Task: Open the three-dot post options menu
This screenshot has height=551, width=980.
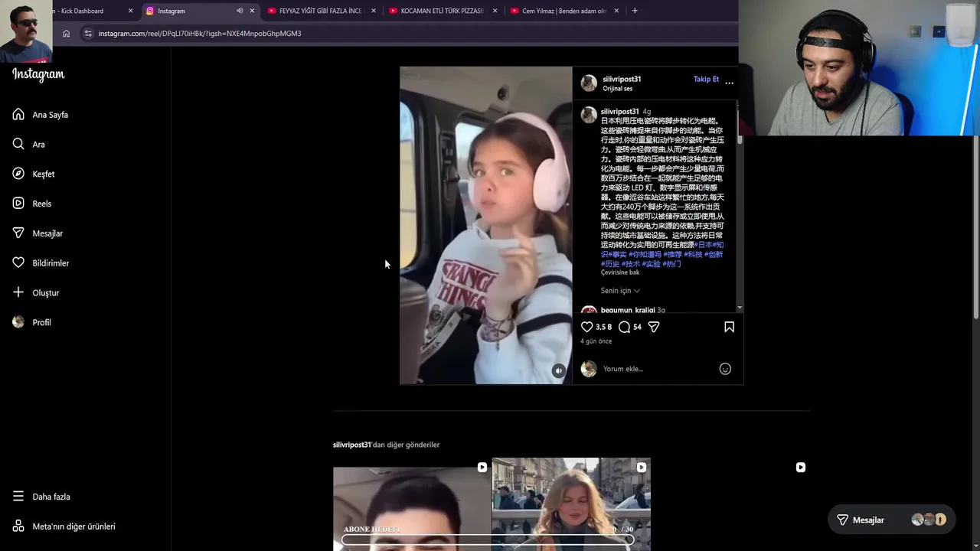Action: coord(729,83)
